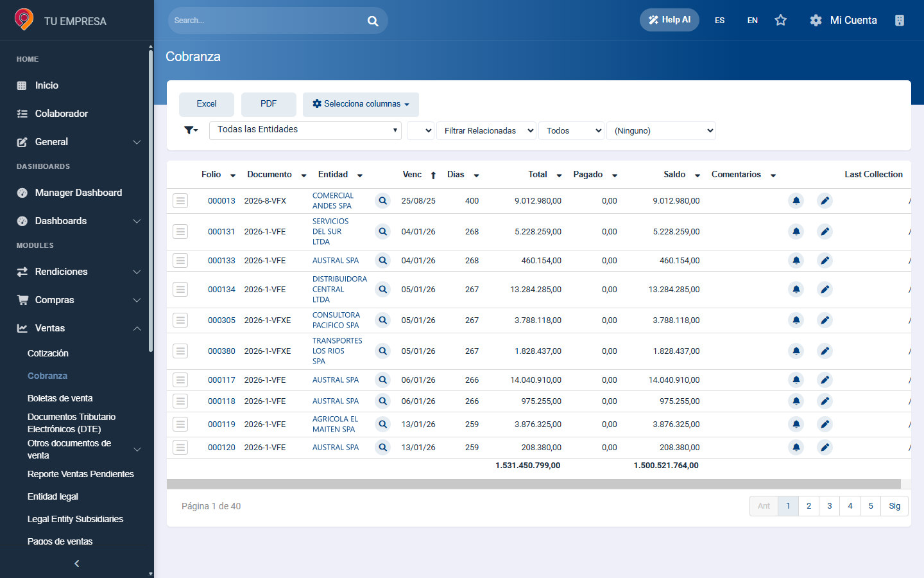Screen dimensions: 924x578
Task: Expand the Rendiciones sidebar menu
Action: click(77, 272)
